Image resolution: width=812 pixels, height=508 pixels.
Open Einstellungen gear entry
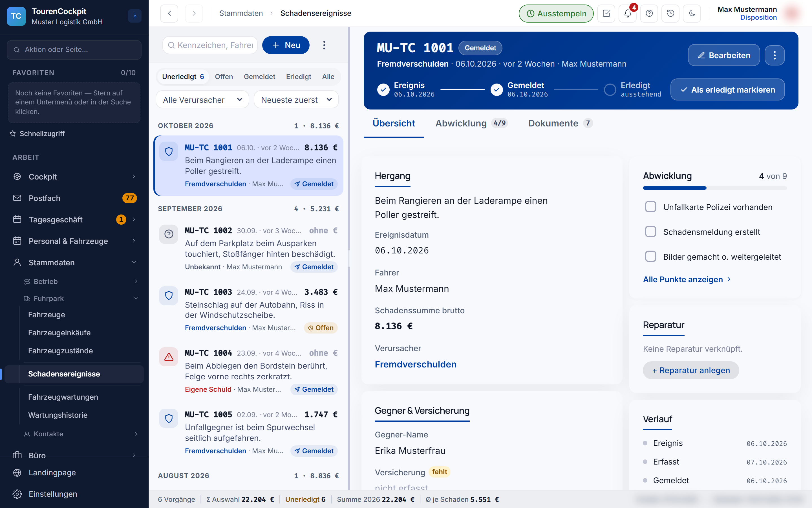74,494
